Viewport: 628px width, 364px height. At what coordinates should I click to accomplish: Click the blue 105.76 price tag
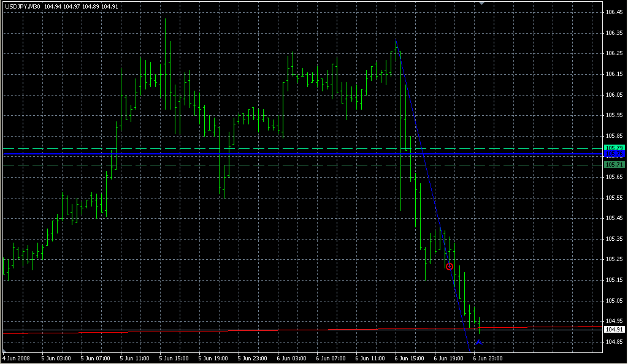pyautogui.click(x=614, y=154)
